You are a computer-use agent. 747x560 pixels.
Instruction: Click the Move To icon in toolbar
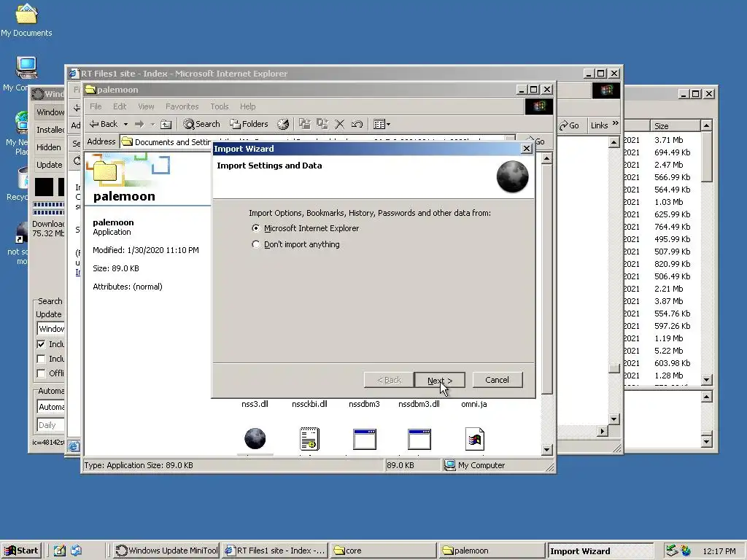tap(304, 124)
